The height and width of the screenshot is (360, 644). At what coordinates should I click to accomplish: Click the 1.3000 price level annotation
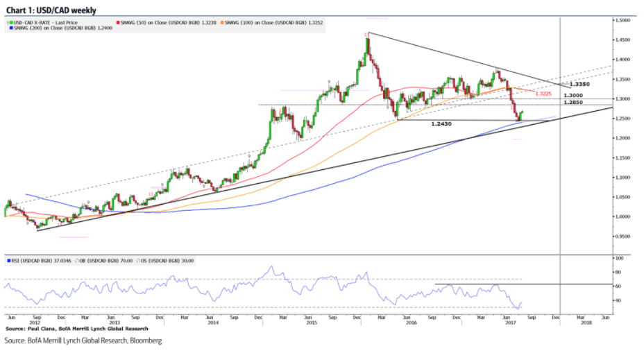pos(573,95)
